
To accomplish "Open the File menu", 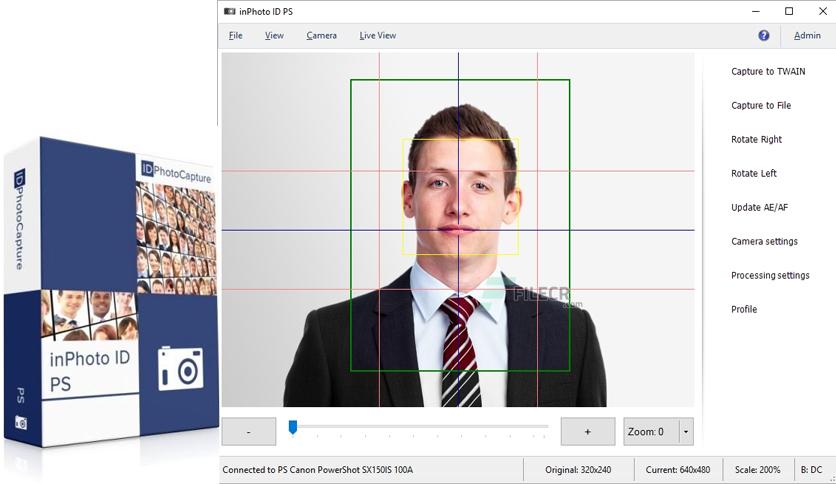I will coord(236,35).
